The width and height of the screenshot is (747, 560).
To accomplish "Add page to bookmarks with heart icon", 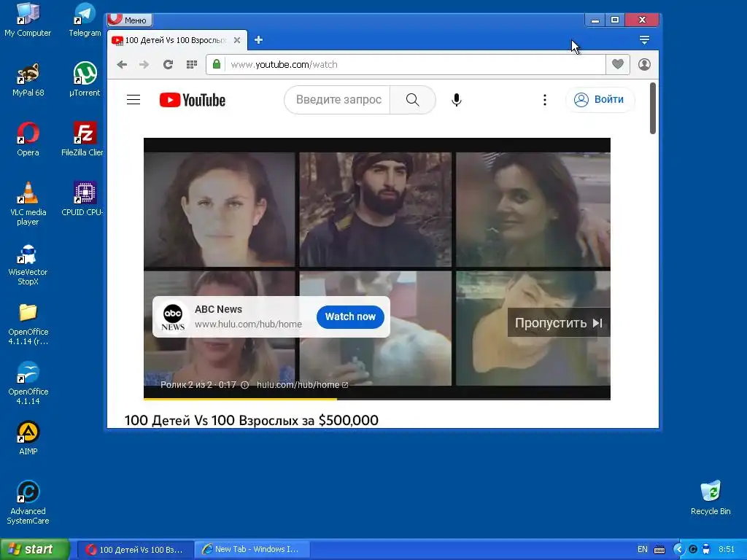I will [x=618, y=64].
